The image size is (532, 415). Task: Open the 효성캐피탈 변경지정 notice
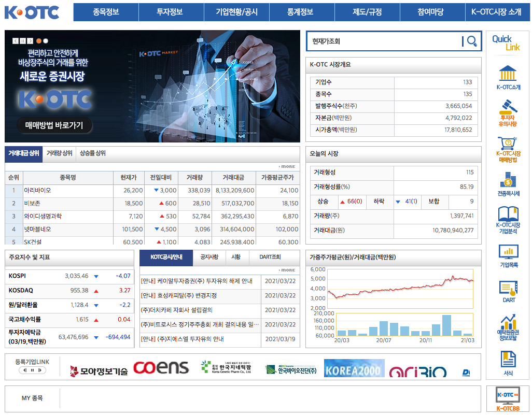(x=178, y=296)
